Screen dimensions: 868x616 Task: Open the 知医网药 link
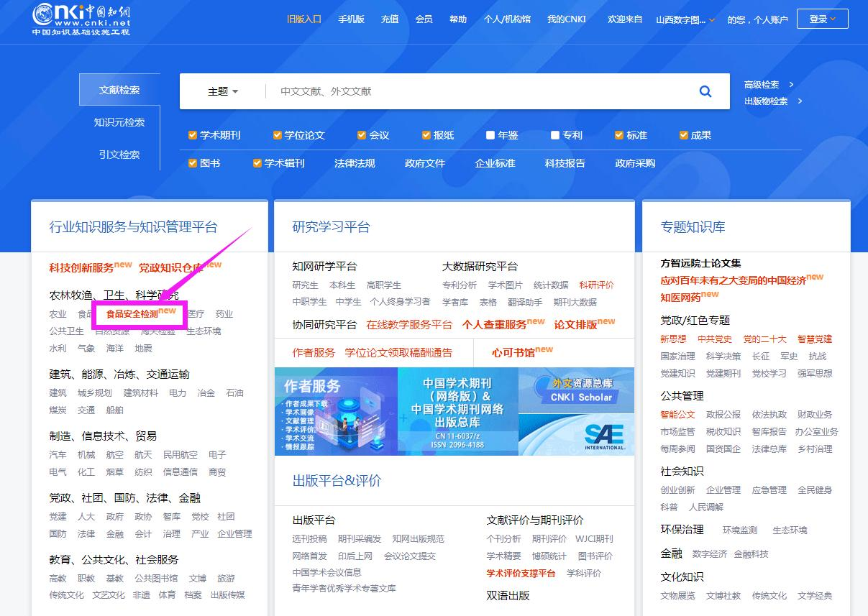(680, 298)
